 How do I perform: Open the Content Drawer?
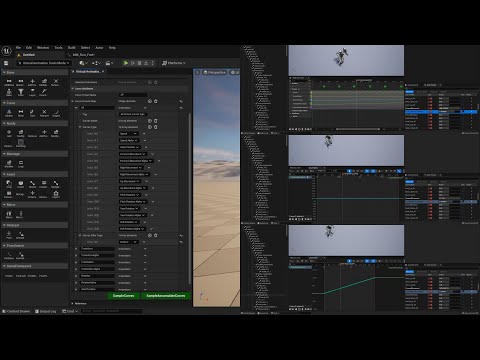(x=16, y=311)
